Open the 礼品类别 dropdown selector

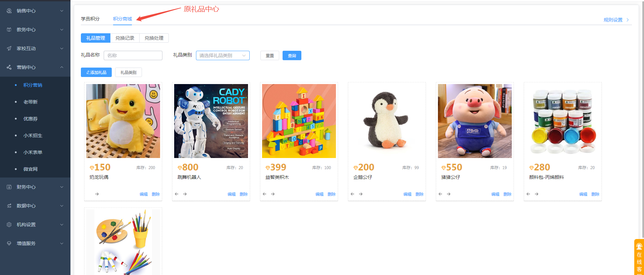pyautogui.click(x=223, y=55)
